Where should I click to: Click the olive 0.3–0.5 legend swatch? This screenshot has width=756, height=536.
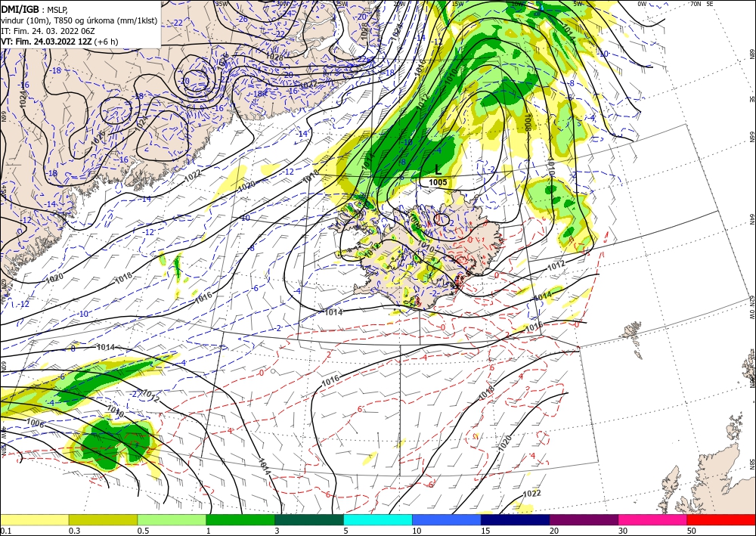pos(103,519)
